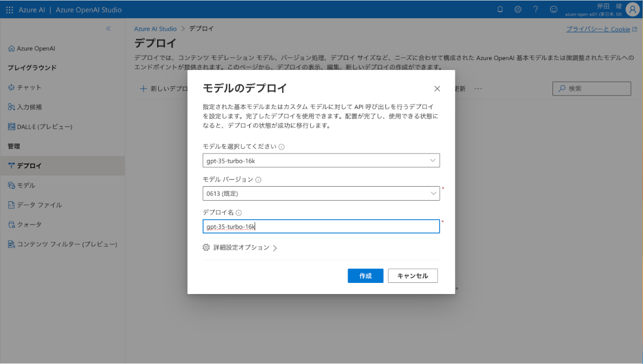This screenshot has width=643, height=364.
Task: Open the more options ellipsis in the toolbar
Action: click(478, 89)
